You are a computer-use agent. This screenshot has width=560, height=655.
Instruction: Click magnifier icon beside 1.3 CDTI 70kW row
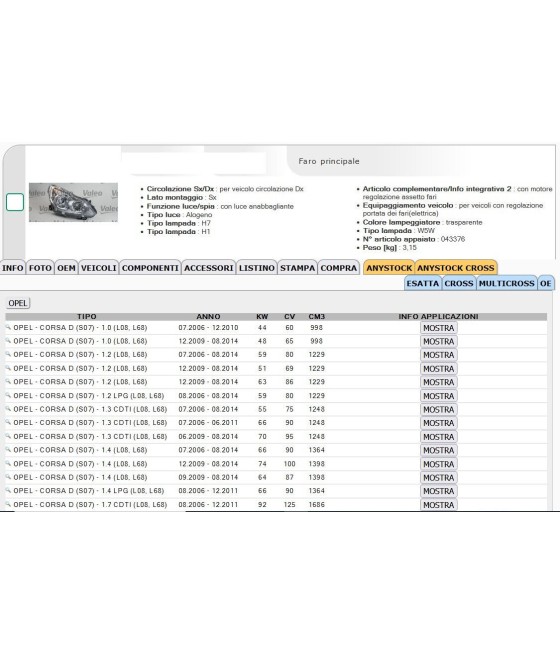[x=8, y=436]
